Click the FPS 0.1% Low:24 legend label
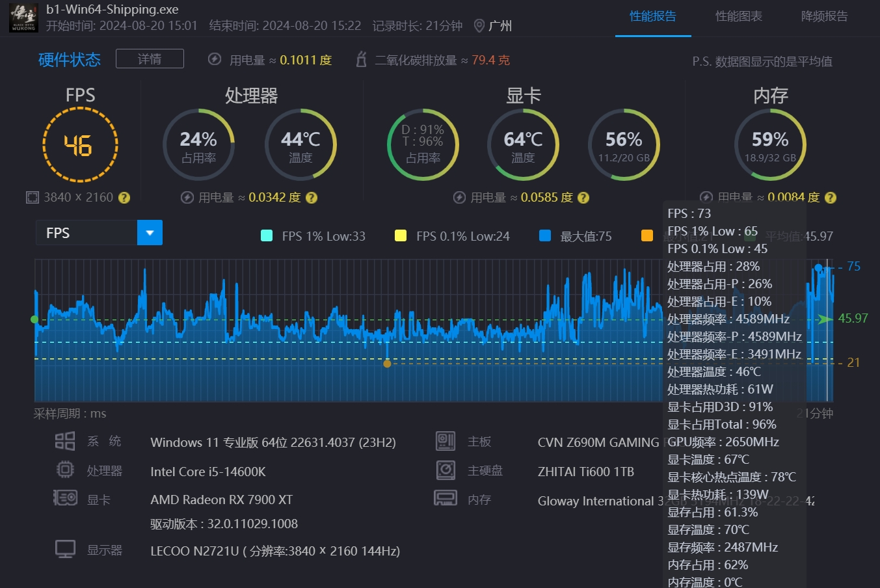This screenshot has width=880, height=588. click(463, 236)
